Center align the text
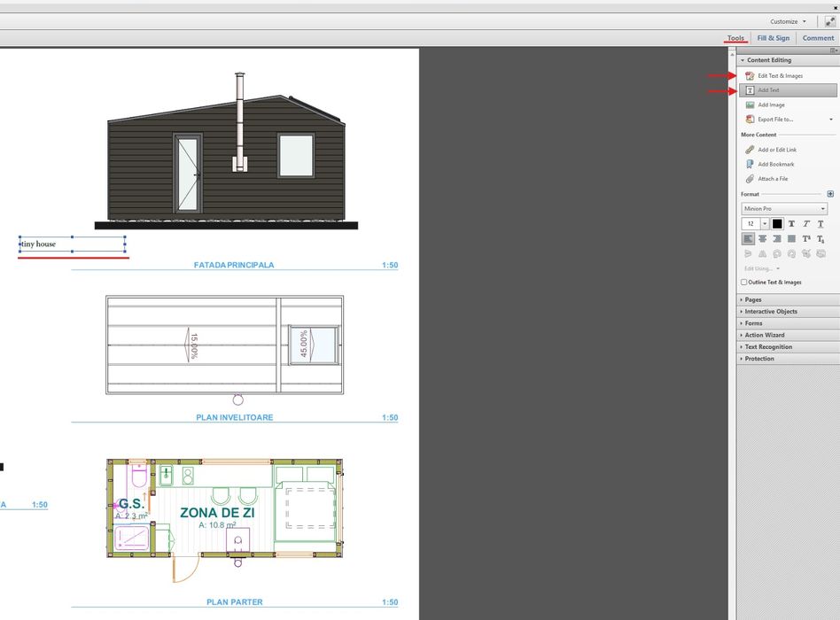The image size is (840, 620). 762,239
